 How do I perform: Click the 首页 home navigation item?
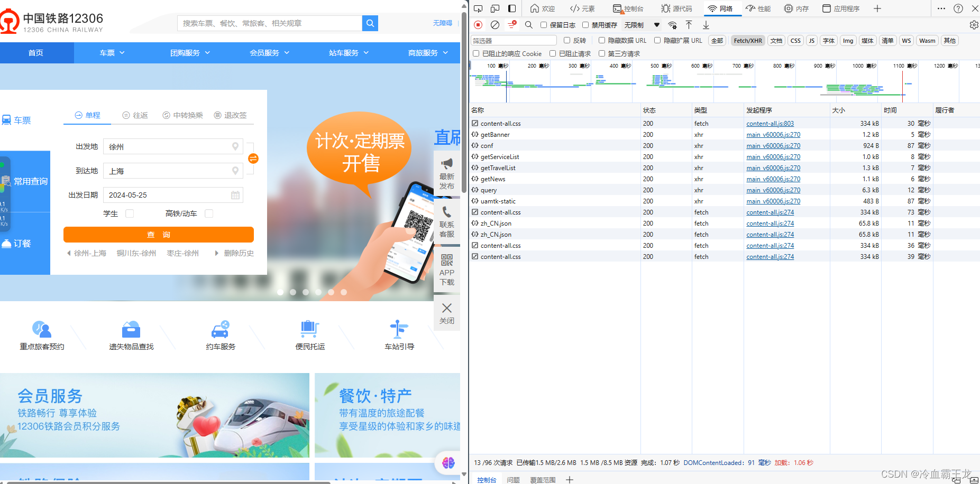click(36, 53)
